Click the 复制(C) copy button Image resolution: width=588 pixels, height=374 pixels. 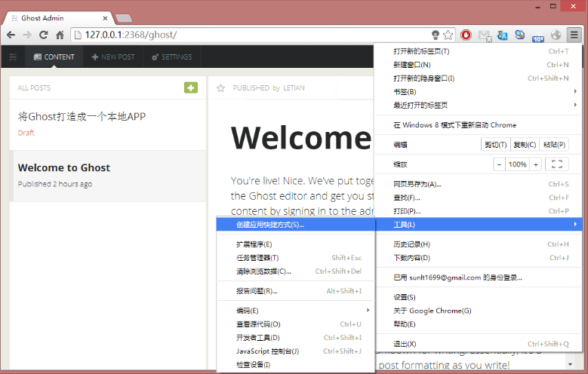[525, 145]
